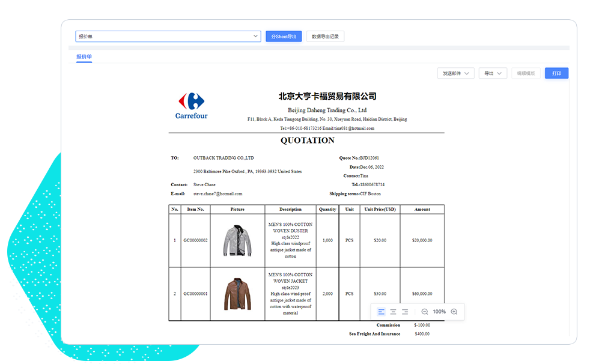The width and height of the screenshot is (593, 364).
Task: Click the Unit Price(USD) column header
Action: point(380,210)
